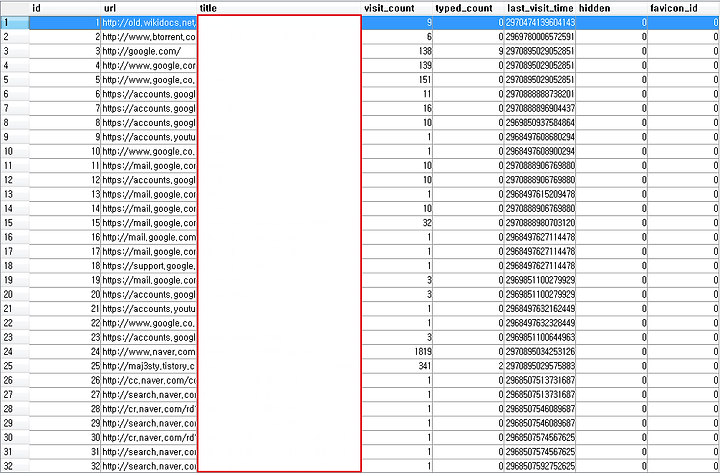The width and height of the screenshot is (720, 473).
Task: Click the http://www.btorrent.co url cell
Action: pos(148,37)
